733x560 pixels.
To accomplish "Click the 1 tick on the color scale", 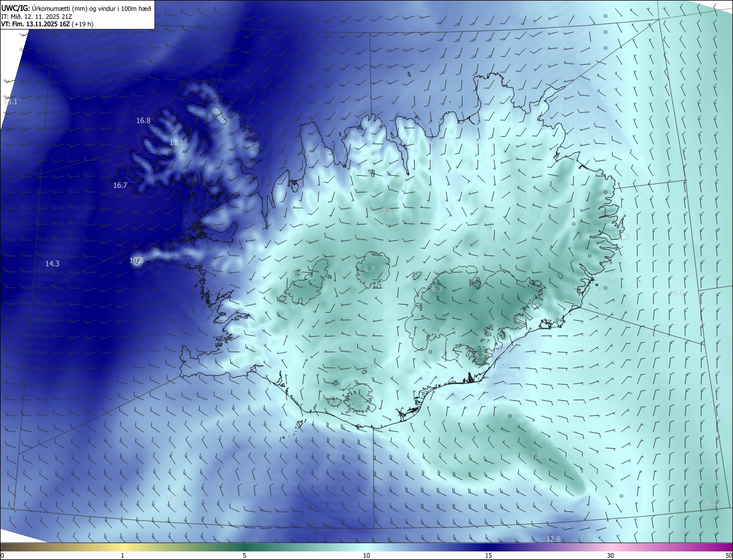I will pos(123,555).
